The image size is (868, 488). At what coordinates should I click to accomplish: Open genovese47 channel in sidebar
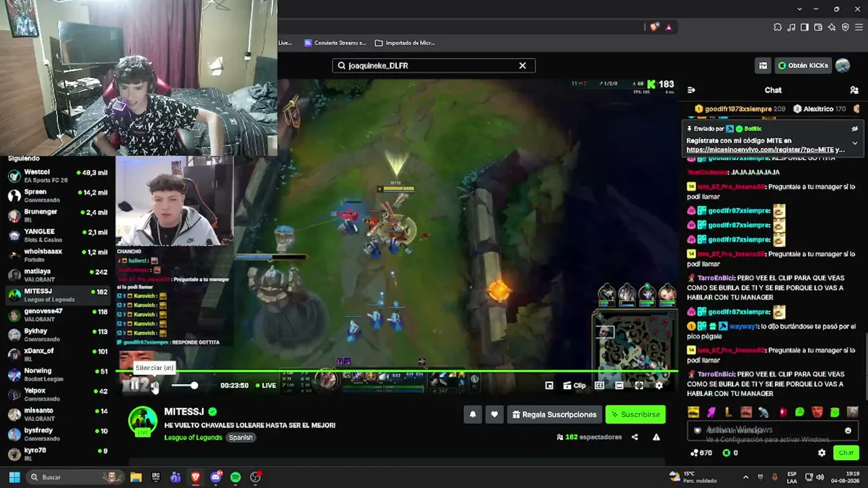58,315
